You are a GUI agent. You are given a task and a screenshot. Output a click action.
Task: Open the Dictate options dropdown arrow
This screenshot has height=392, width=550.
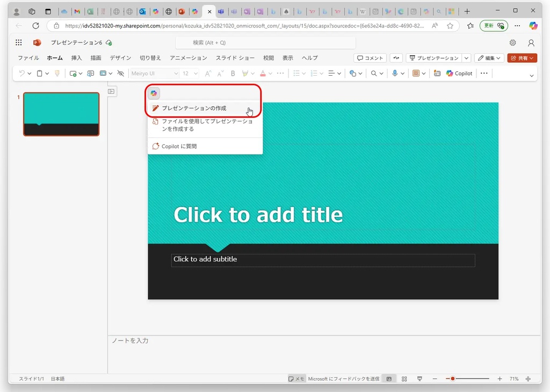[403, 74]
